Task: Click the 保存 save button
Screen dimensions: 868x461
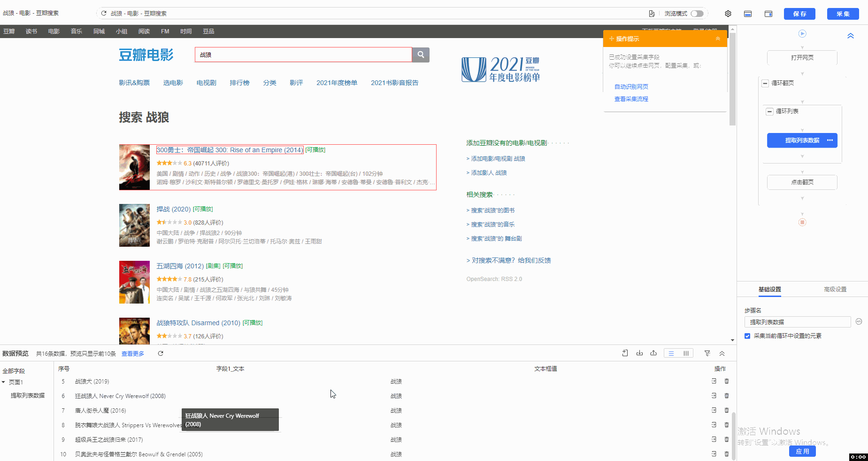Action: tap(799, 14)
